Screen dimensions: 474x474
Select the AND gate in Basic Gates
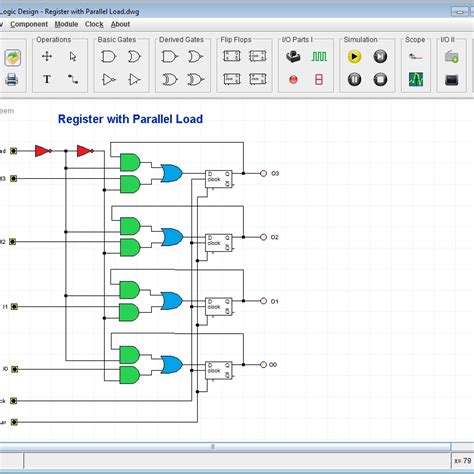tap(108, 57)
